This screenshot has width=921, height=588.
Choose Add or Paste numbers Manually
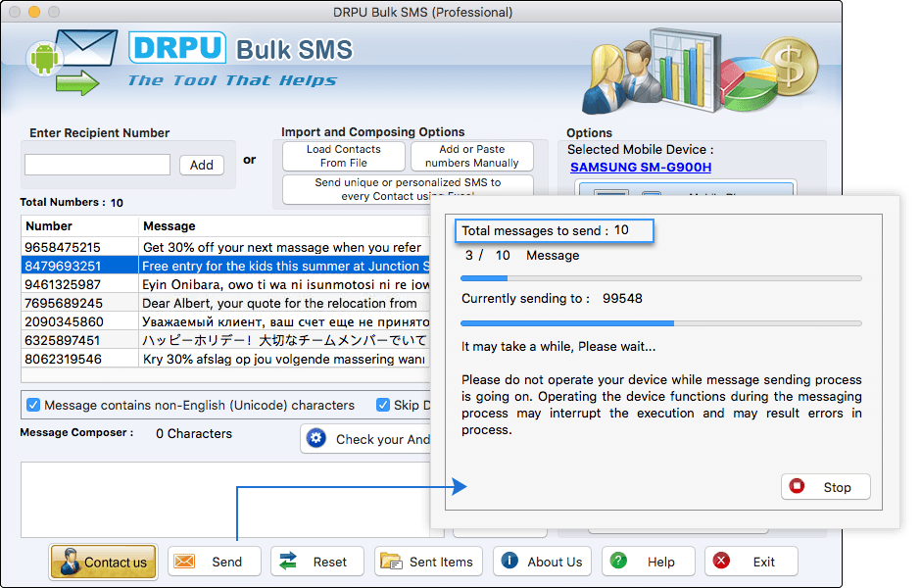coord(471,156)
